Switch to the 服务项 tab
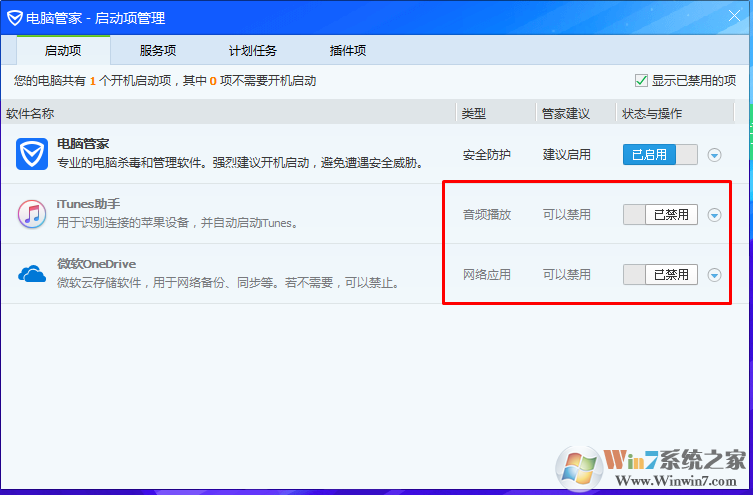This screenshot has width=753, height=495. coord(158,50)
